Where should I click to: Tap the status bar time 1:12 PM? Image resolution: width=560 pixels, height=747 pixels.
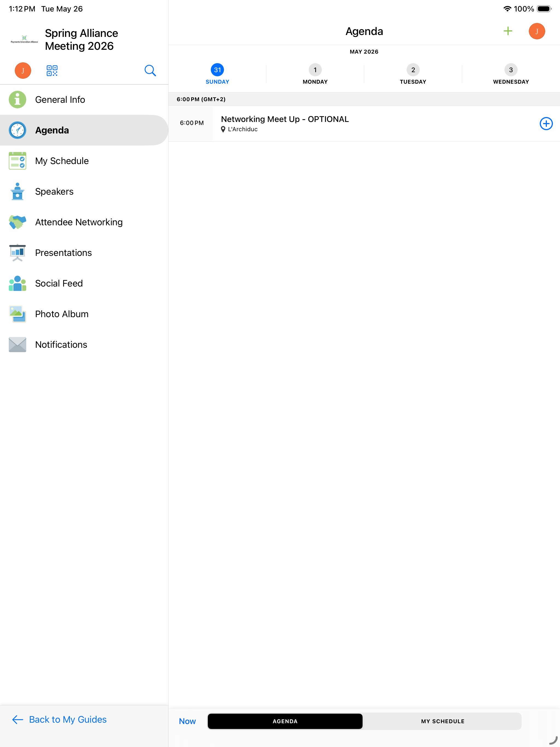pyautogui.click(x=22, y=9)
